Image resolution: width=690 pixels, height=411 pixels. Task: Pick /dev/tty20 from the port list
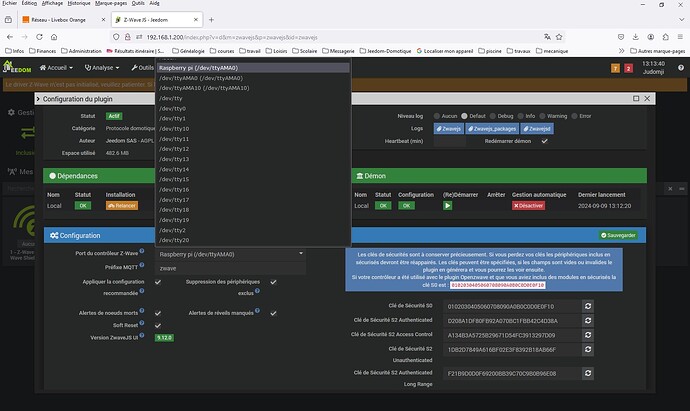point(253,240)
